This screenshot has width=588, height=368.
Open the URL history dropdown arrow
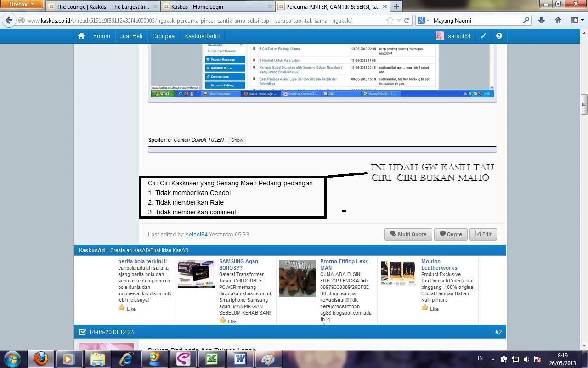pos(399,21)
